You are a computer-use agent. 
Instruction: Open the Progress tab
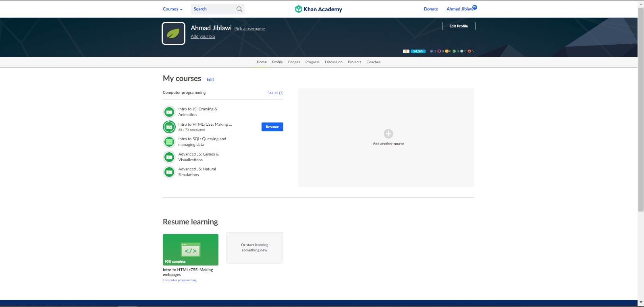[312, 62]
